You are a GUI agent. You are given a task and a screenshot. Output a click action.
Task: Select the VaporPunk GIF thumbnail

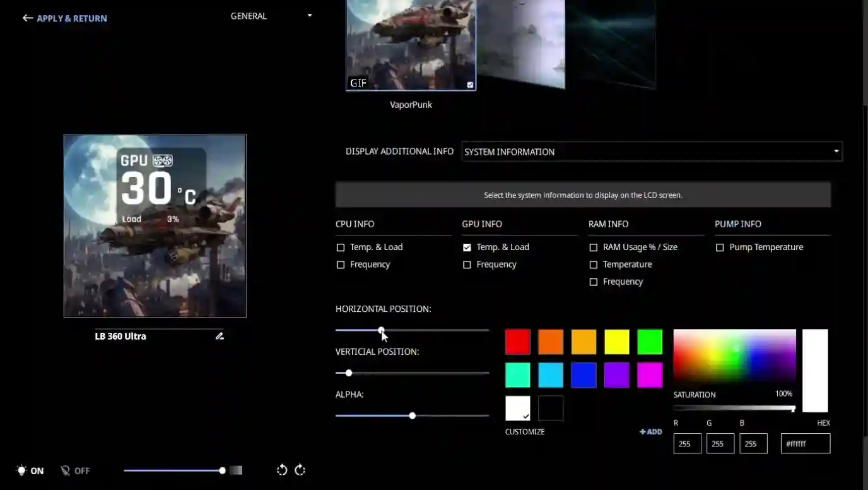pyautogui.click(x=411, y=45)
